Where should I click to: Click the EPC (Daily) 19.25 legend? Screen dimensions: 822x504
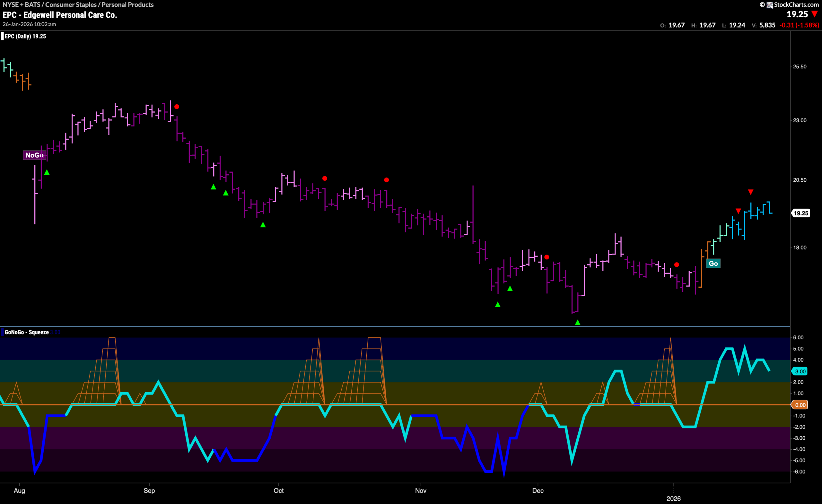[x=25, y=36]
